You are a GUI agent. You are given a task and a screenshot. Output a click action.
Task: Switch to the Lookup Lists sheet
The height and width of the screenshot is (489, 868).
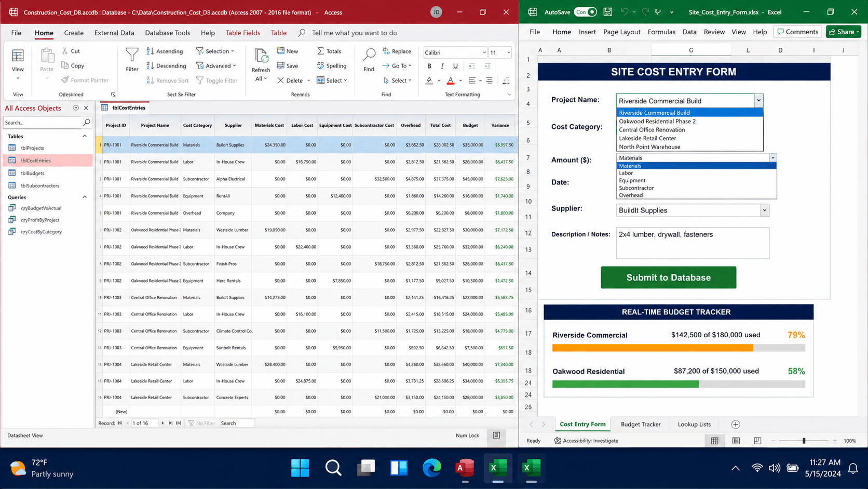tap(694, 425)
